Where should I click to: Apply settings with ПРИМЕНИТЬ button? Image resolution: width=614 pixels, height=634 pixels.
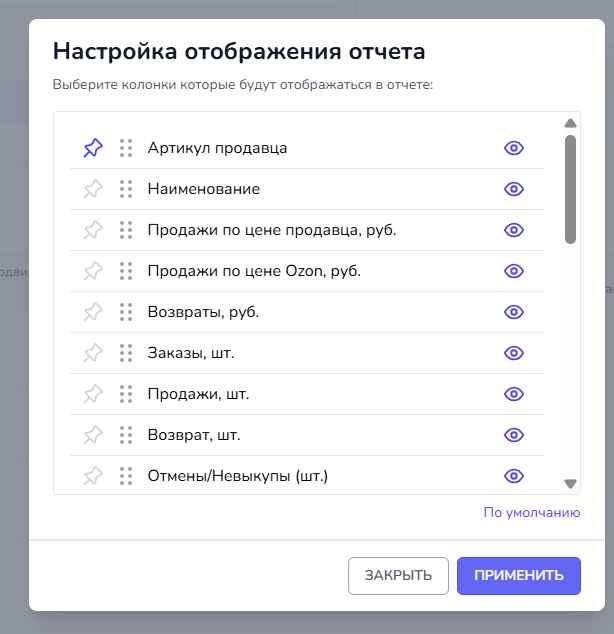pos(519,576)
